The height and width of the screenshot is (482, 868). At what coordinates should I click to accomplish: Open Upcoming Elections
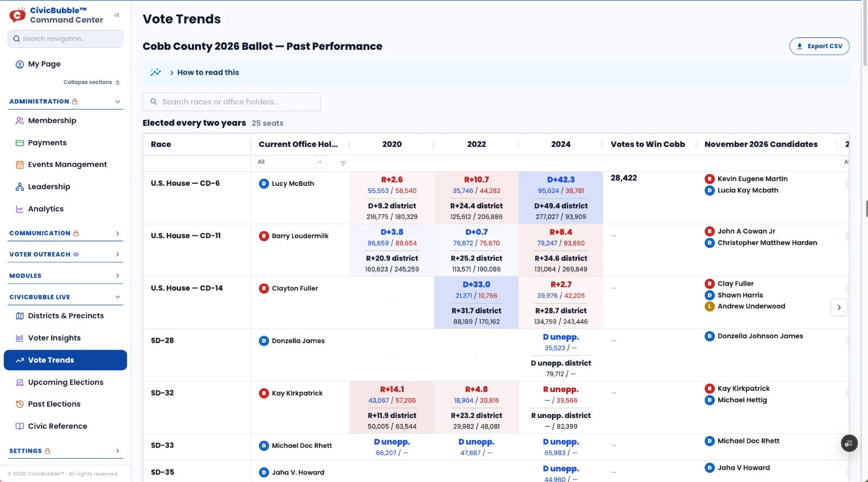65,383
